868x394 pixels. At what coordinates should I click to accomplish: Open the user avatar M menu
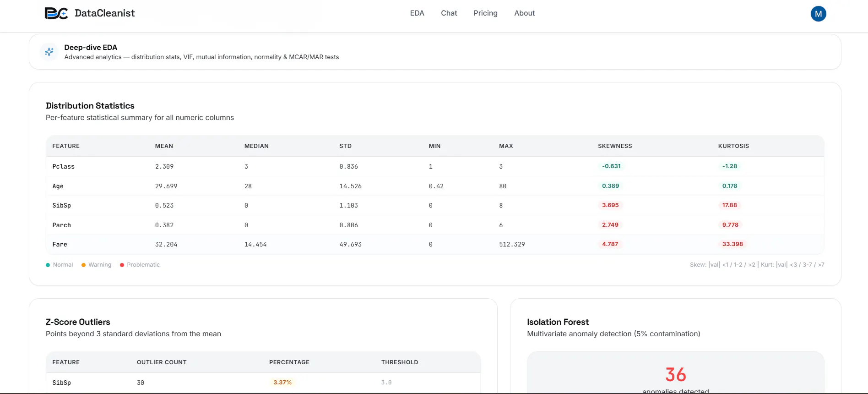coord(818,14)
